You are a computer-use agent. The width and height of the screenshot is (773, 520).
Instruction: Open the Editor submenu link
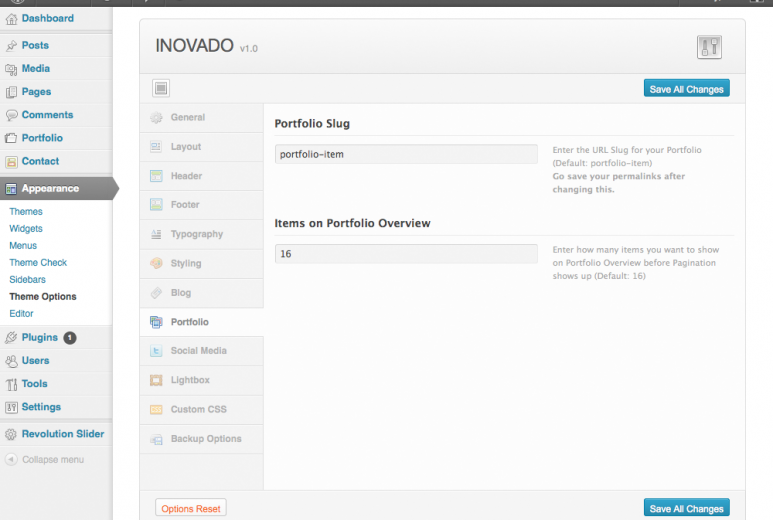point(21,313)
